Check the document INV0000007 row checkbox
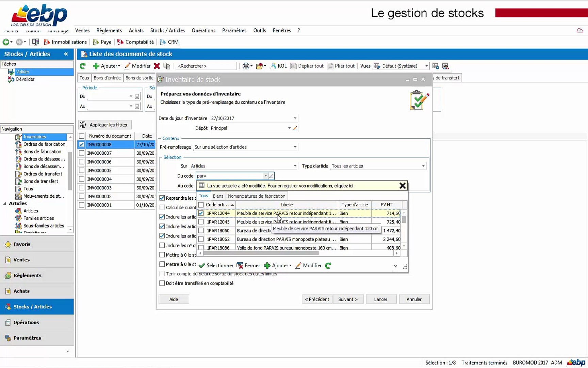The width and height of the screenshot is (588, 368). tap(82, 153)
